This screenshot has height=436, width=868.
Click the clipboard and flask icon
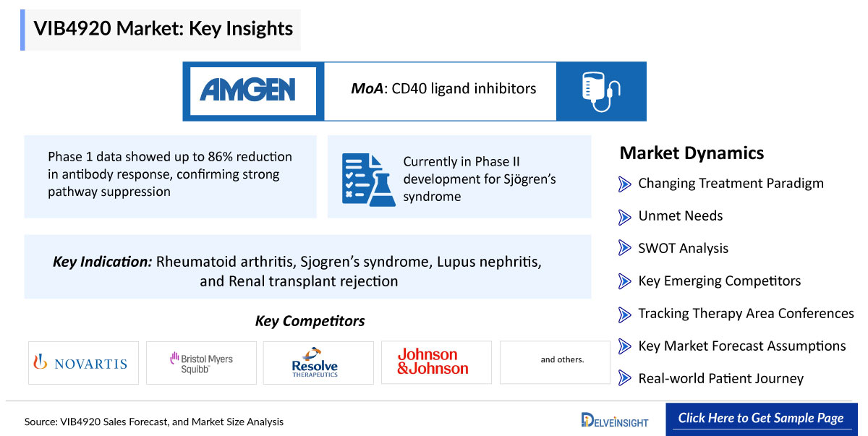[368, 179]
